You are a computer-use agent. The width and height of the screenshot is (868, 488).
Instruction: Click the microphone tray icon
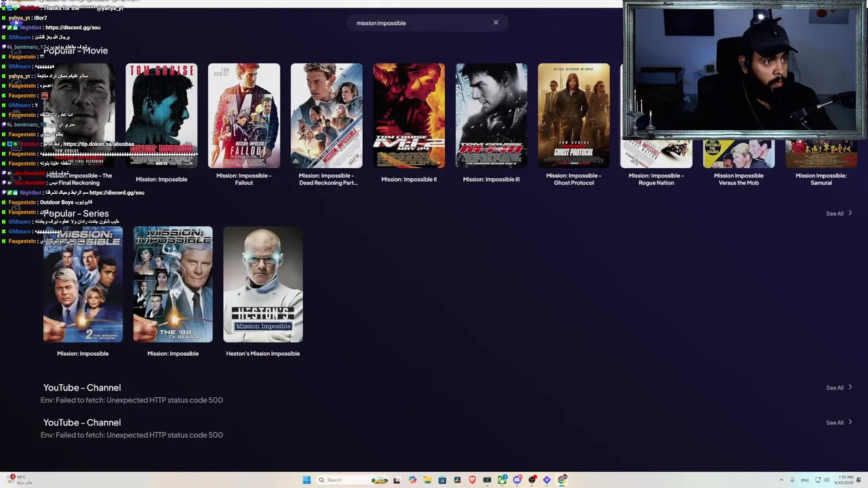792,480
